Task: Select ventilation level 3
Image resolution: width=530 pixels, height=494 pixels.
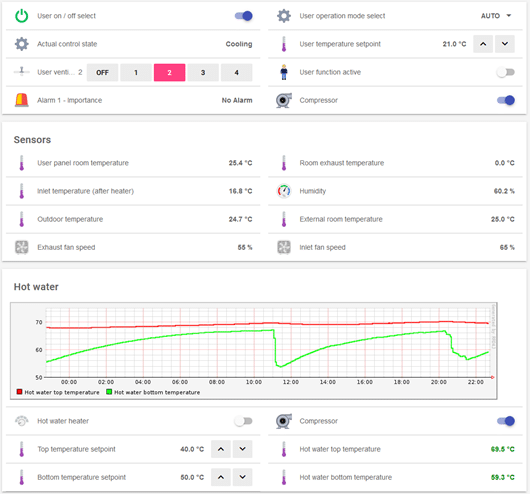Action: 203,72
